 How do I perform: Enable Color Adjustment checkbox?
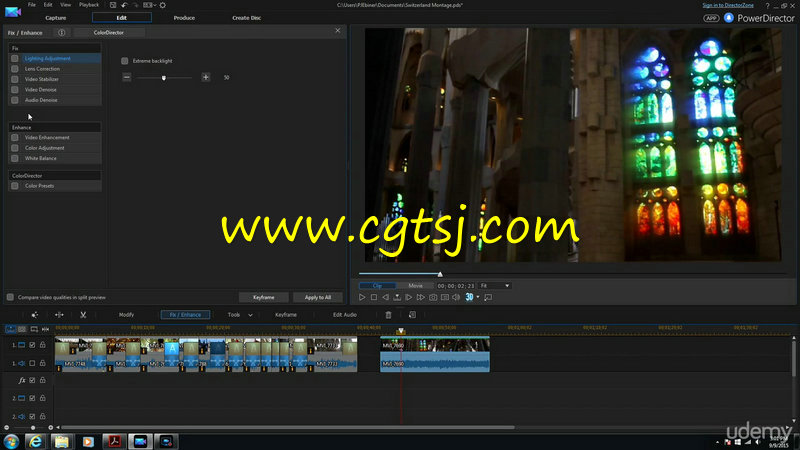click(15, 148)
